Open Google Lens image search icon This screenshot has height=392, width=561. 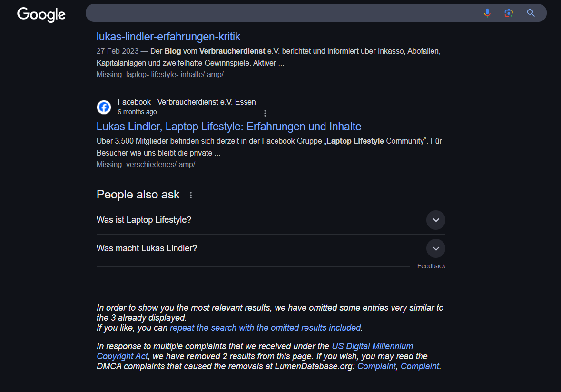508,13
